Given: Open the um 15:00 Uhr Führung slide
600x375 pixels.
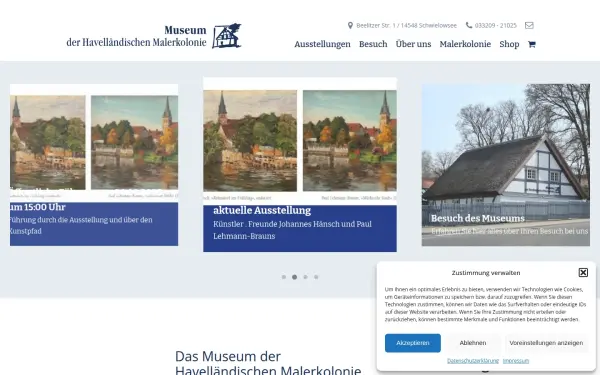Looking at the screenshot, I should [x=94, y=165].
